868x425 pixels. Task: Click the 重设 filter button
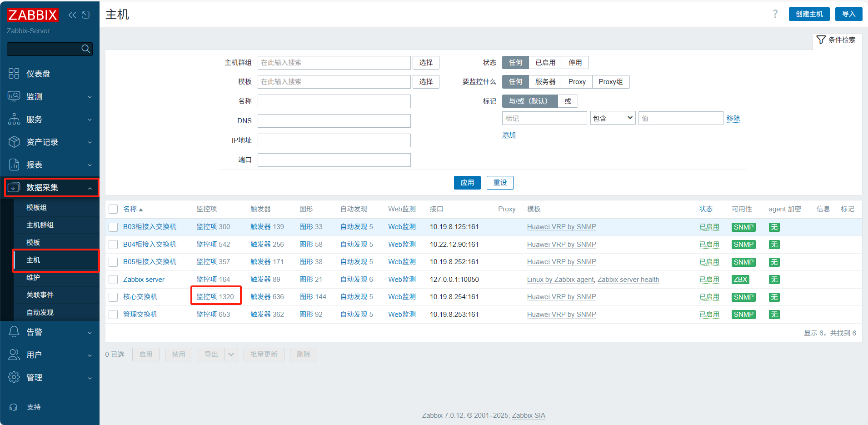[500, 183]
